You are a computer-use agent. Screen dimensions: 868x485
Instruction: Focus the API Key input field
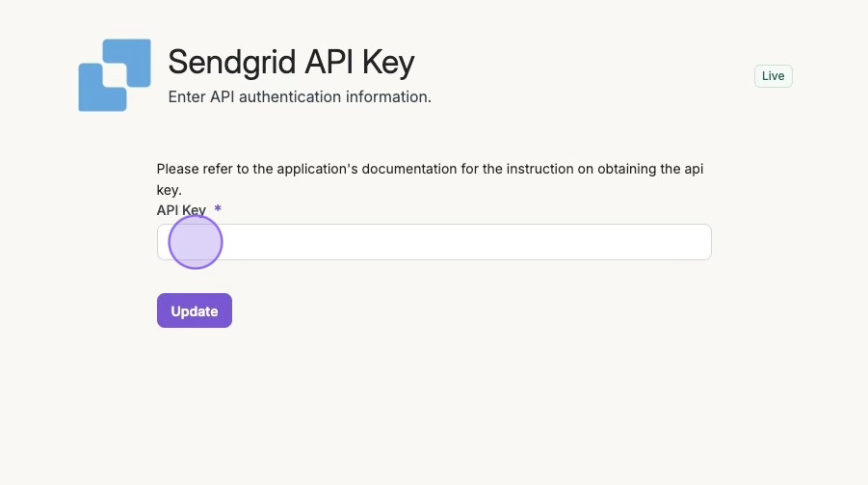(434, 242)
